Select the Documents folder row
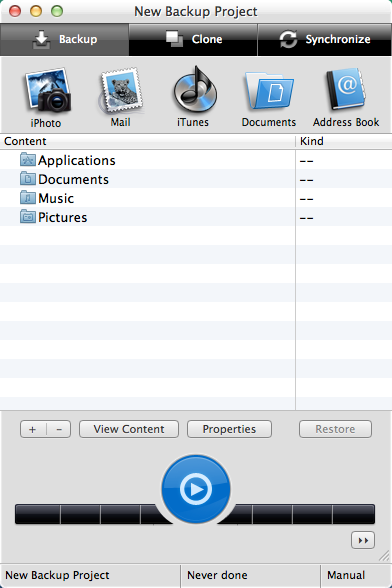This screenshot has height=588, width=392. tap(196, 179)
